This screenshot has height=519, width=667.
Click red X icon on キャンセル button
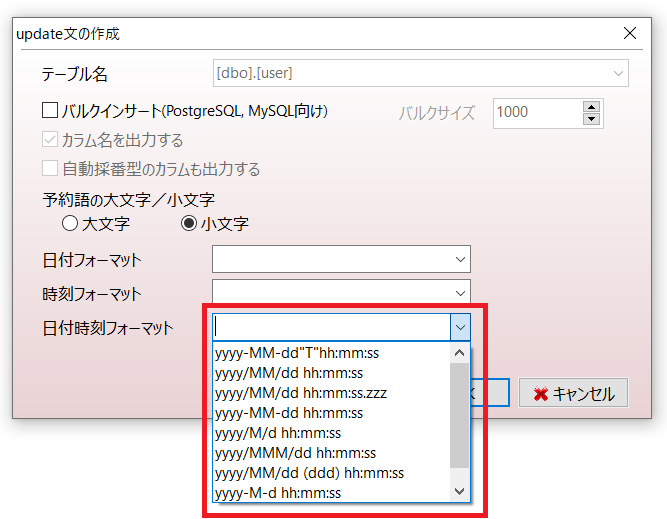tap(541, 394)
